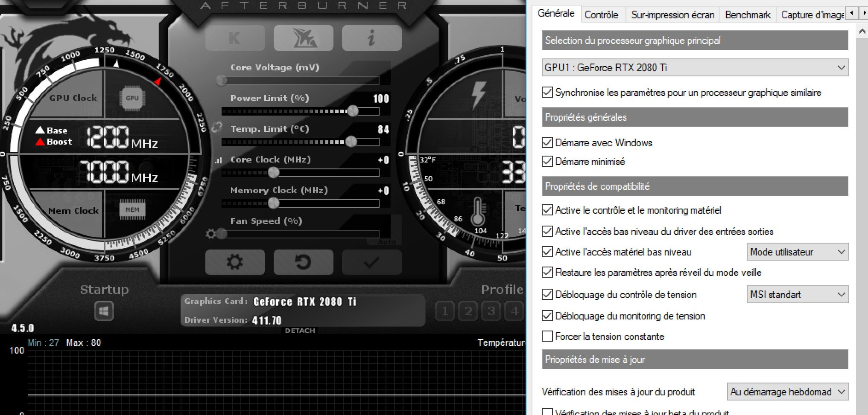Viewport: 868px width, 415px height.
Task: Click the bars icon beside Core Clock
Action: [x=218, y=160]
